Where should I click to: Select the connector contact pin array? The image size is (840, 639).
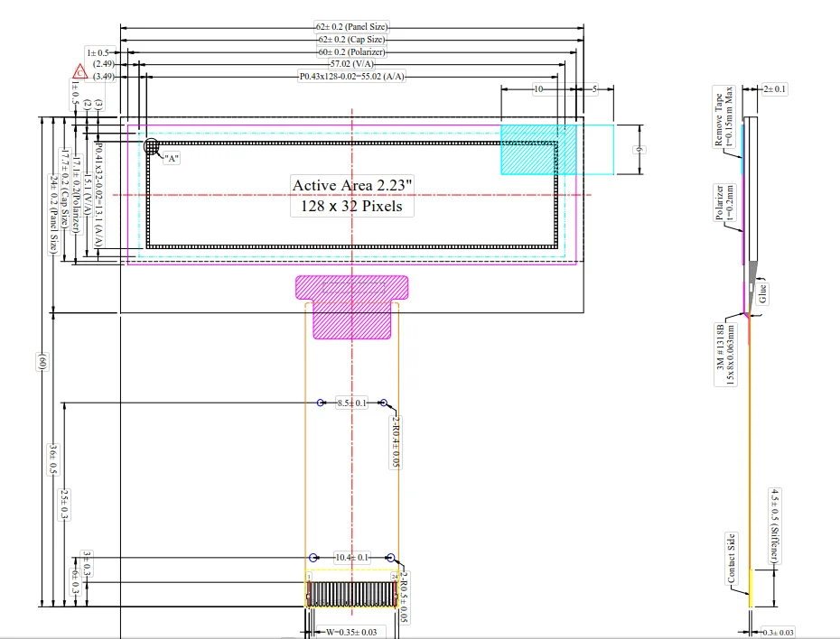(x=352, y=592)
